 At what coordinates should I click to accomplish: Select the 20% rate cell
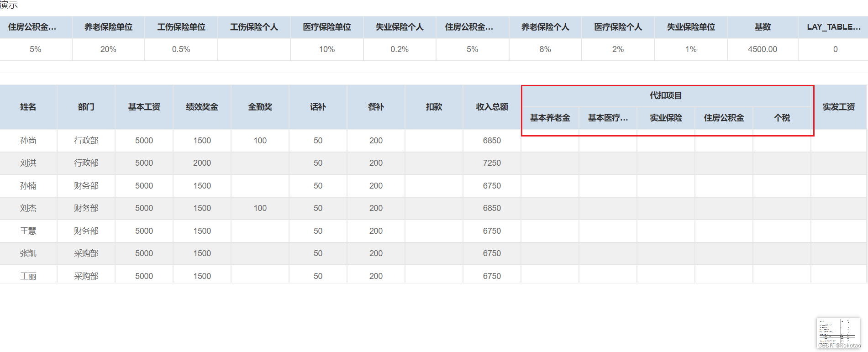pyautogui.click(x=108, y=49)
